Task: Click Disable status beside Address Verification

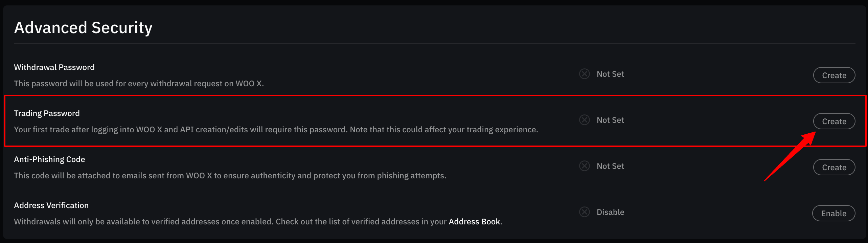Action: point(610,212)
